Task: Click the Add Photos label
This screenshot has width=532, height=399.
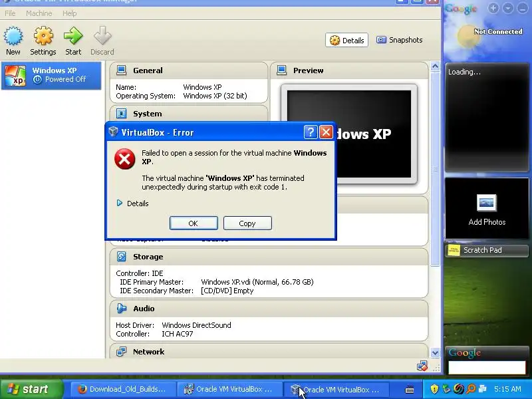Action: [x=487, y=222]
